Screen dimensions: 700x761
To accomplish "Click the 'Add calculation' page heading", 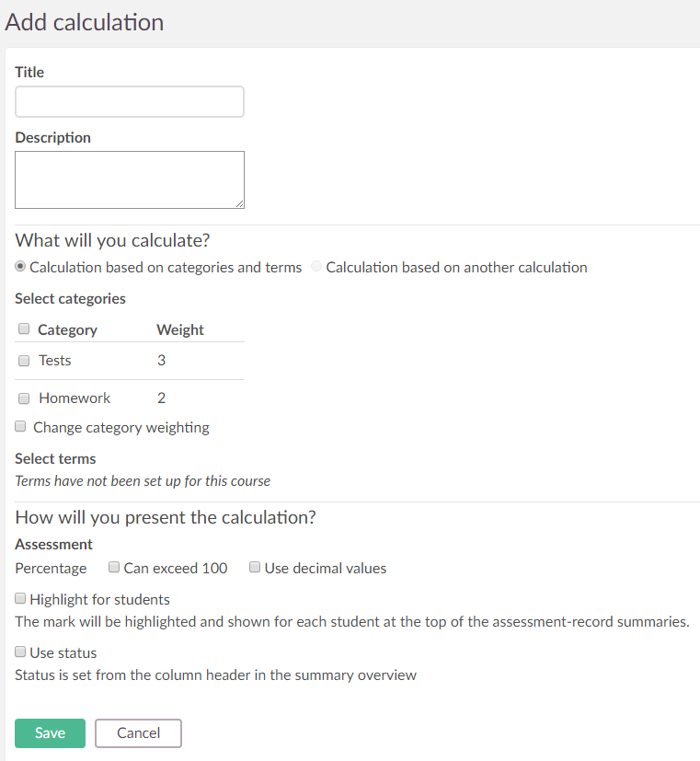I will point(85,22).
